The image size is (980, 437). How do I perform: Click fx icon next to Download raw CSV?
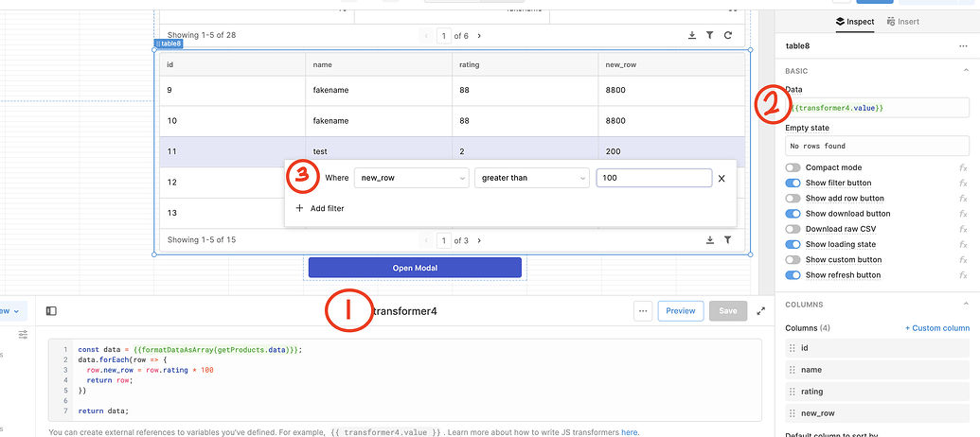[963, 229]
